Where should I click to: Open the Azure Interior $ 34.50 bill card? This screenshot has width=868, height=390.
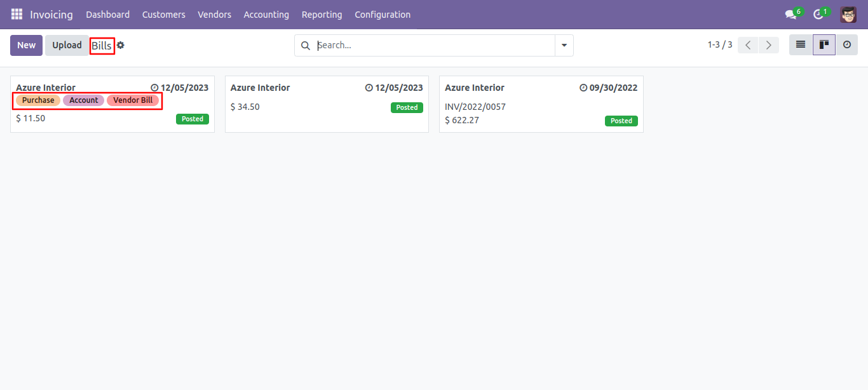click(327, 104)
